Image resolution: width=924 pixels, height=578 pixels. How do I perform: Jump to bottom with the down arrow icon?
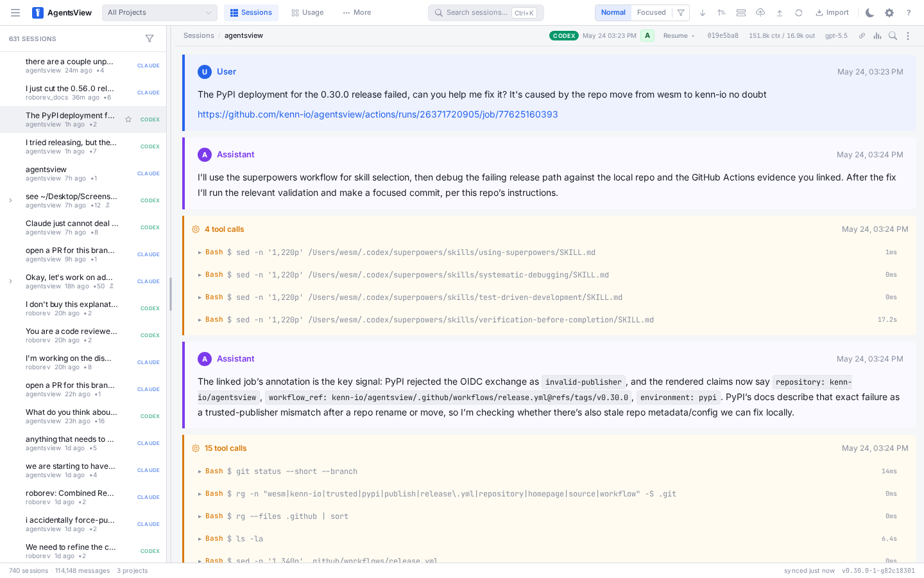tap(703, 13)
